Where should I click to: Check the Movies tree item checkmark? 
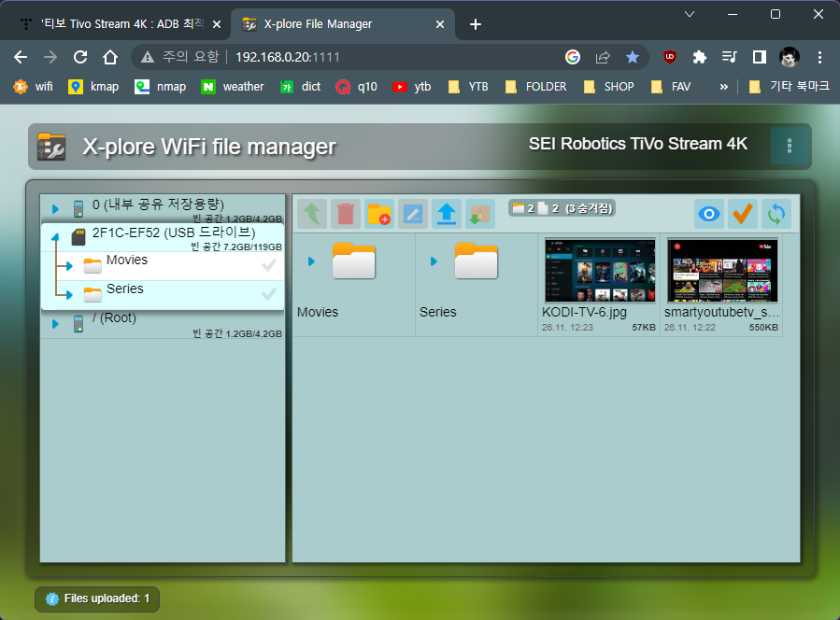pyautogui.click(x=269, y=265)
